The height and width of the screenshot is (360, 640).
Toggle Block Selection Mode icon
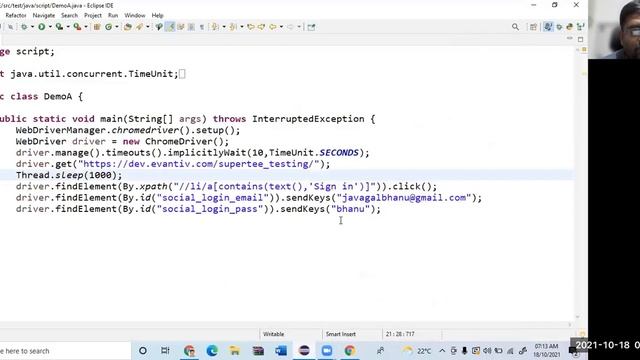click(x=191, y=27)
